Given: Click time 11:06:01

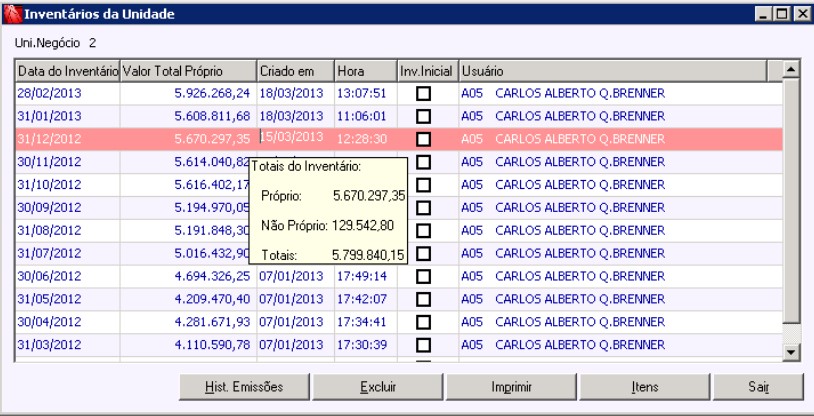Looking at the screenshot, I should tap(362, 116).
